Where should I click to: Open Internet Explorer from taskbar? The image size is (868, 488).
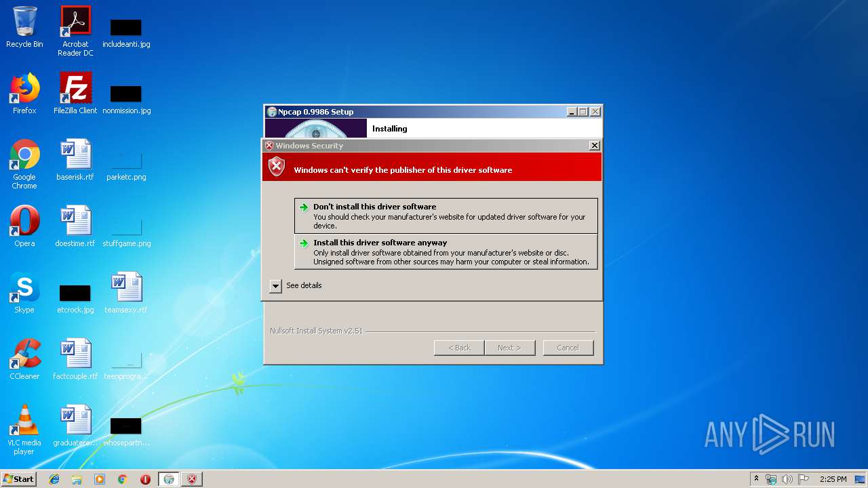(x=54, y=479)
